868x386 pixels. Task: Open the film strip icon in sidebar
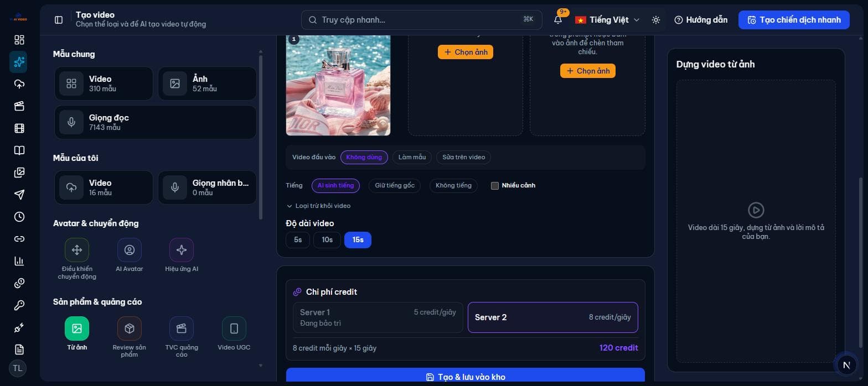tap(19, 128)
